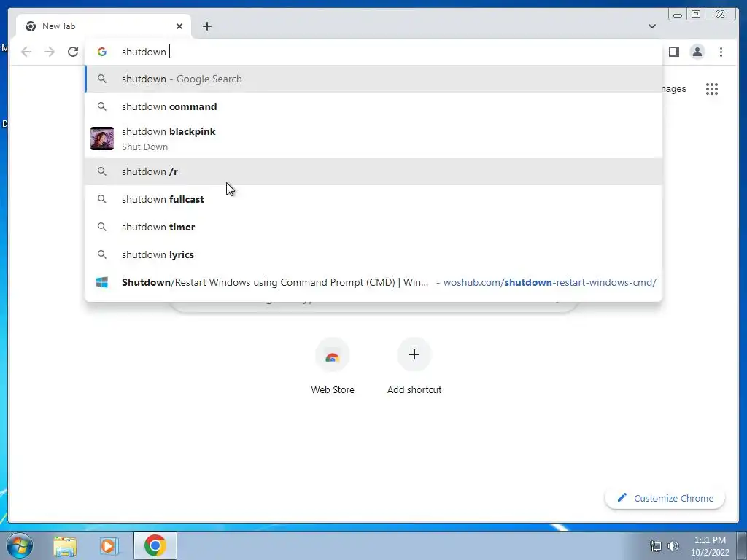
Task: Toggle the side panel icon
Action: click(x=673, y=52)
